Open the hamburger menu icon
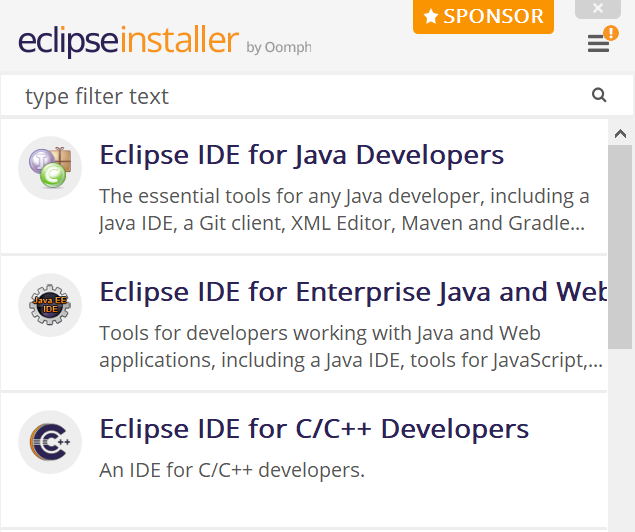Viewport: 635px width, 532px height. tap(598, 43)
